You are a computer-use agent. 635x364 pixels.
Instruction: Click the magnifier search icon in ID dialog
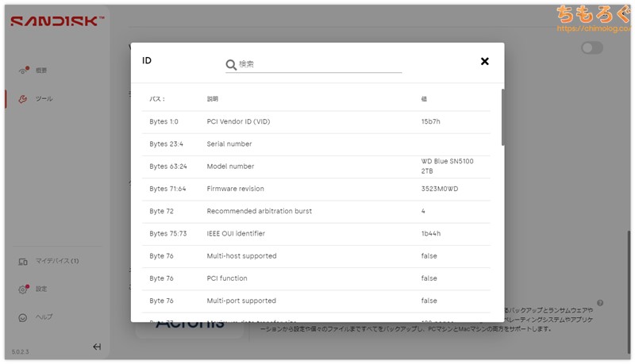point(231,64)
